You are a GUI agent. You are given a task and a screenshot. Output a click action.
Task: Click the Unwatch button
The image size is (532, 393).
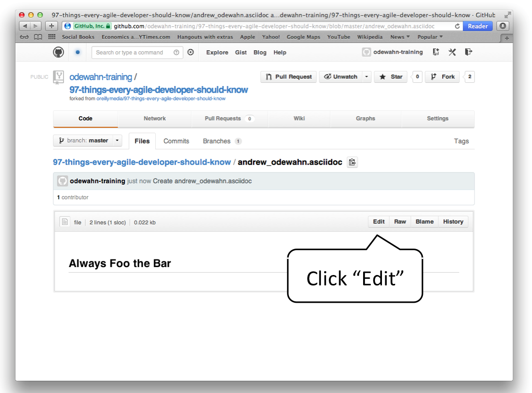[341, 77]
